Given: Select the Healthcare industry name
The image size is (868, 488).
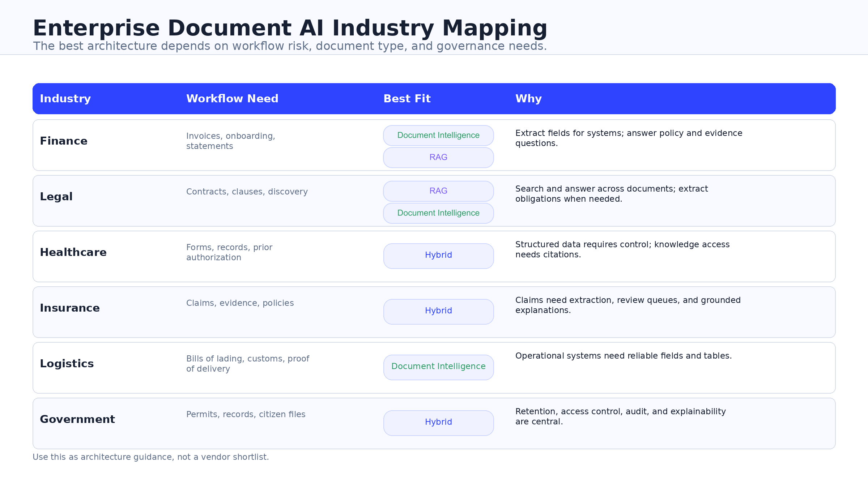Looking at the screenshot, I should (x=73, y=252).
